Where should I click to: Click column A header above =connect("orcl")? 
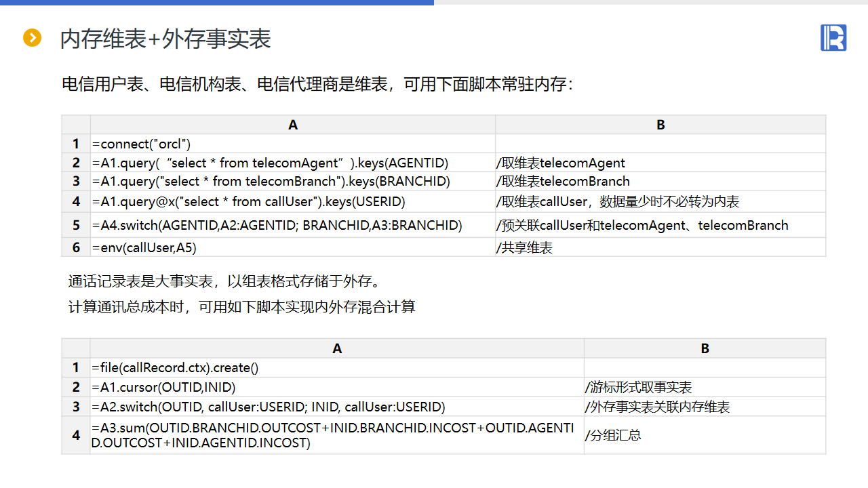293,125
